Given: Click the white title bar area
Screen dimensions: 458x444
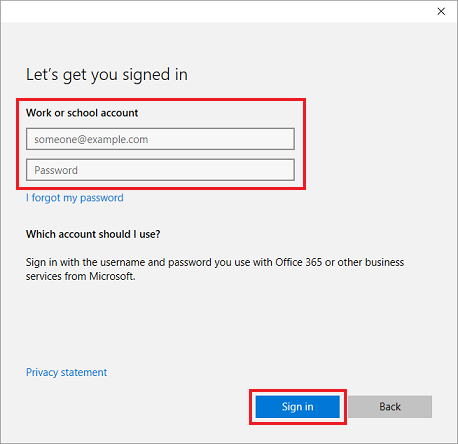Looking at the screenshot, I should [x=217, y=12].
